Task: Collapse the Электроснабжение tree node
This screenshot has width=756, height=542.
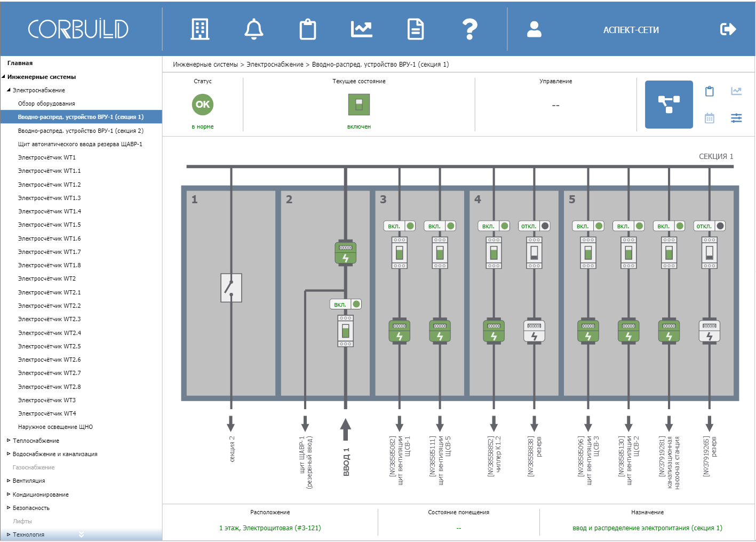Action: coord(9,90)
